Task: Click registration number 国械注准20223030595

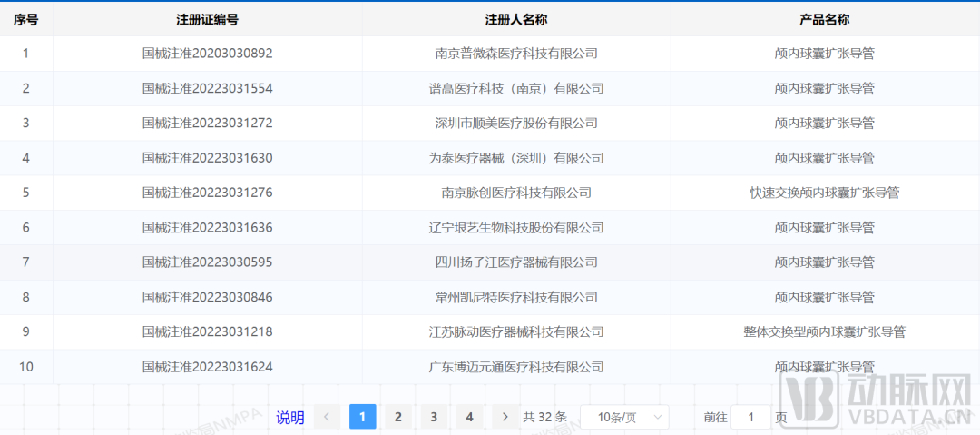Action: tap(207, 262)
